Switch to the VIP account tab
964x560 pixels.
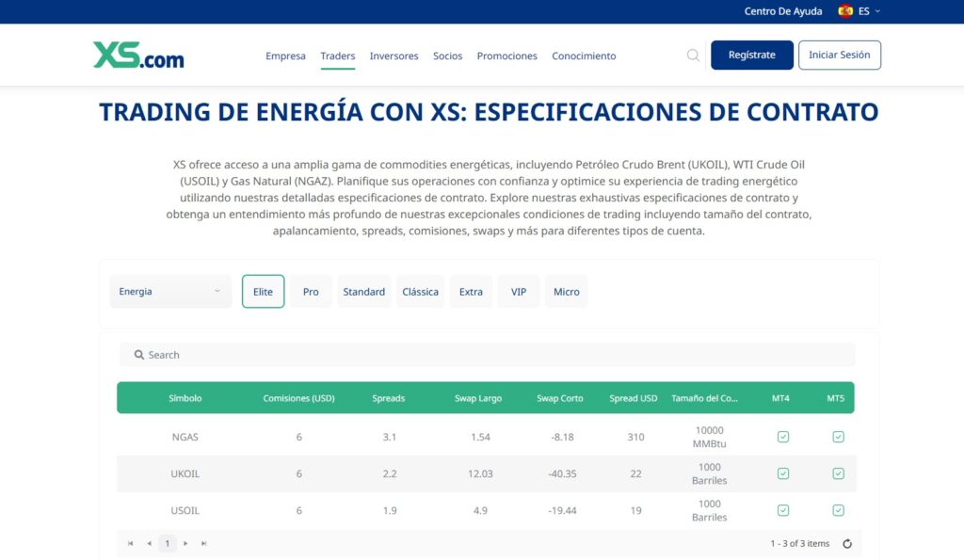click(519, 292)
